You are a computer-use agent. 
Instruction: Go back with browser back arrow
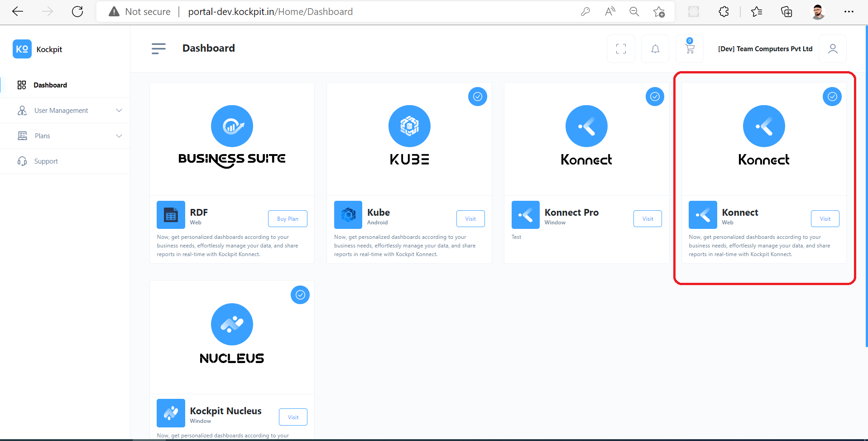click(x=18, y=12)
